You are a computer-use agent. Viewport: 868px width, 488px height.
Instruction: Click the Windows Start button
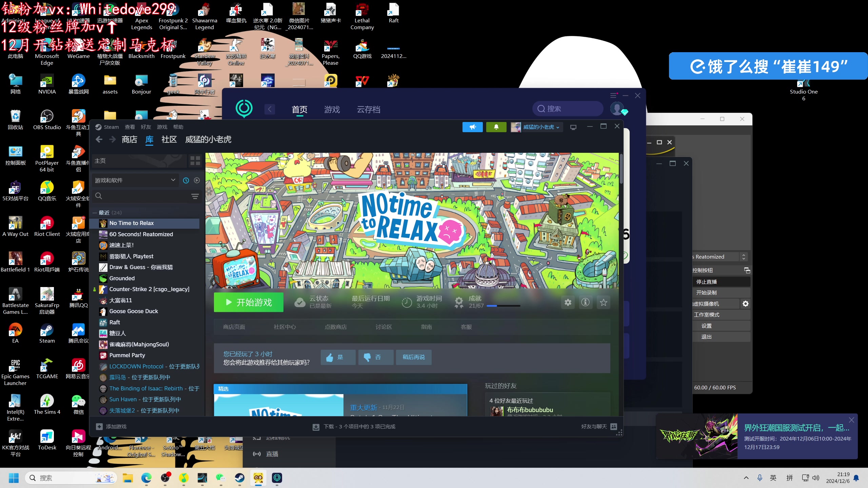pyautogui.click(x=14, y=478)
